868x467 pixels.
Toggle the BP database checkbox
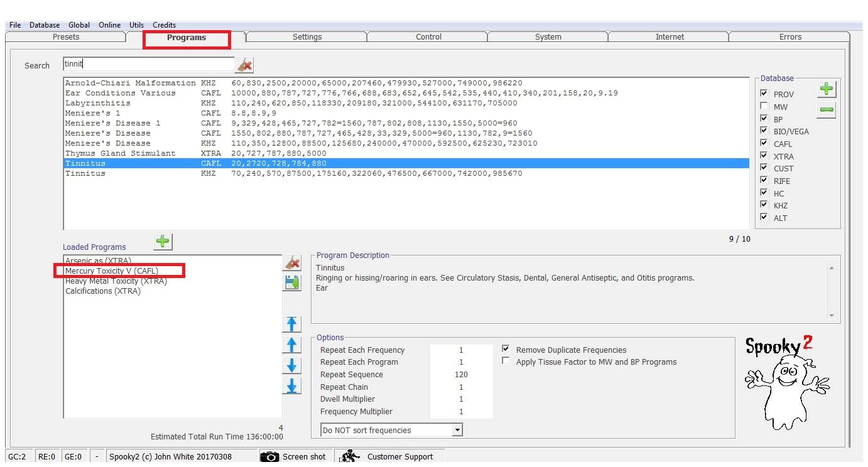764,119
